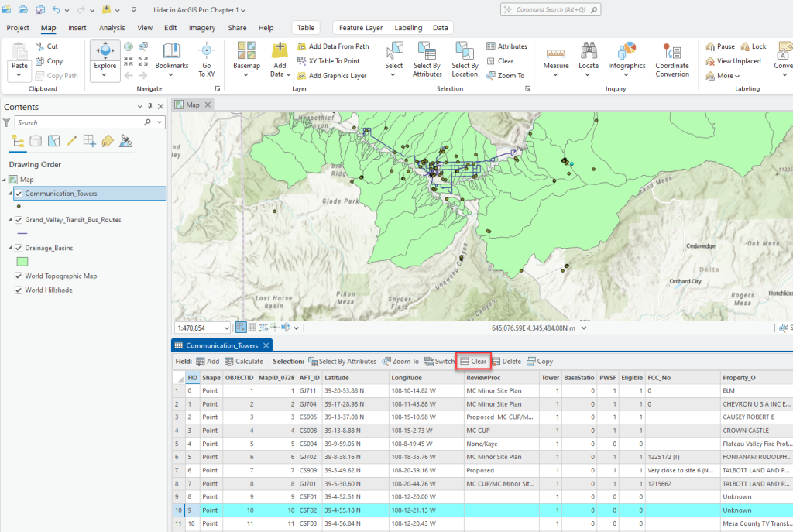Open the Coordinate Conversion tool
The width and height of the screenshot is (793, 532).
(671, 60)
